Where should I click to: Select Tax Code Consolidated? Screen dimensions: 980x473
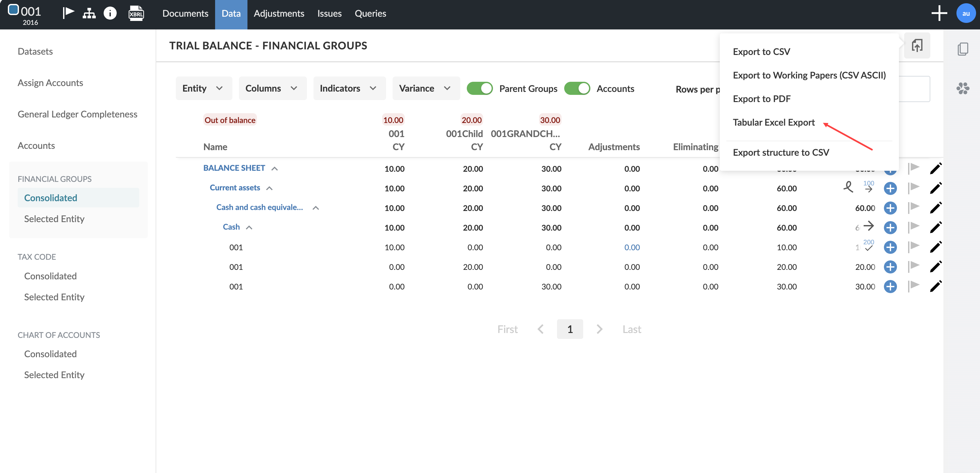(x=50, y=276)
